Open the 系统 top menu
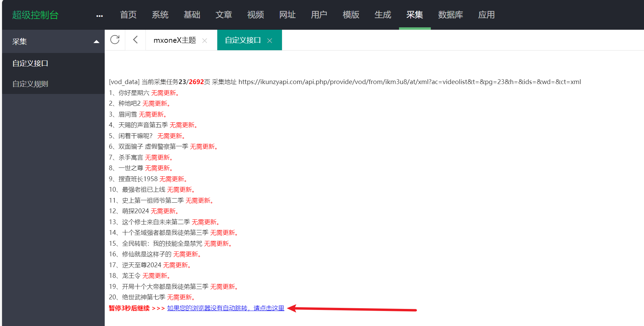The width and height of the screenshot is (644, 326). click(160, 15)
